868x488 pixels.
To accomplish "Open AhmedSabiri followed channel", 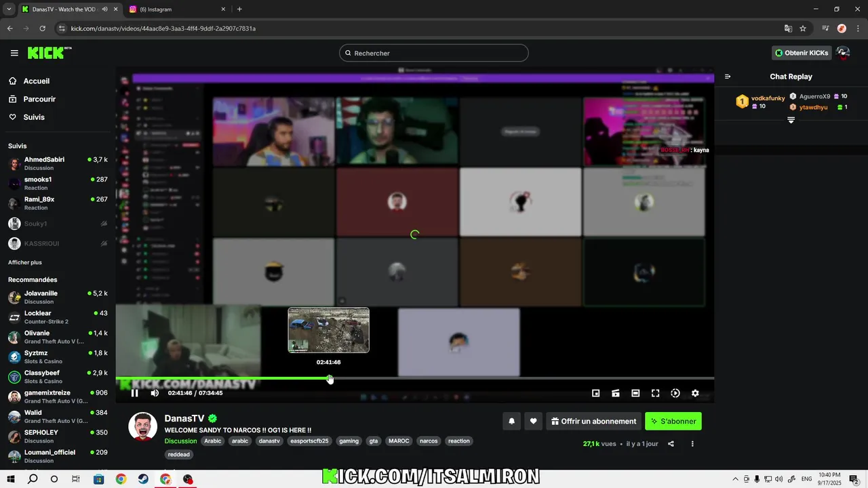I will [x=58, y=163].
